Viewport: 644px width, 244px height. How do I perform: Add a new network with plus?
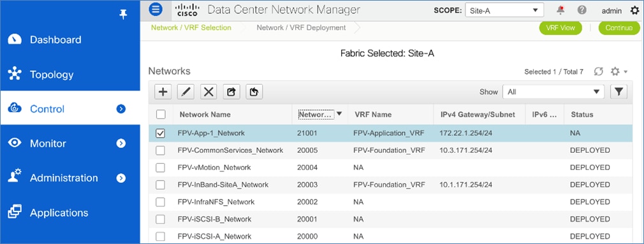click(163, 92)
